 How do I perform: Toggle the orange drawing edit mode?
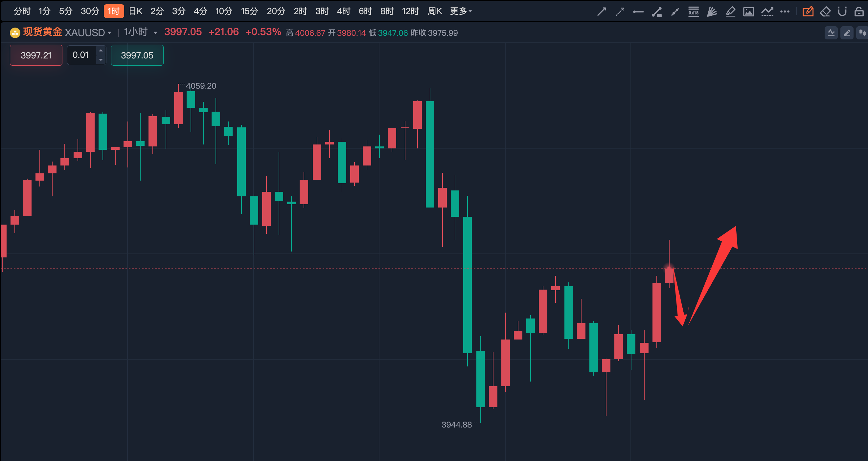808,12
